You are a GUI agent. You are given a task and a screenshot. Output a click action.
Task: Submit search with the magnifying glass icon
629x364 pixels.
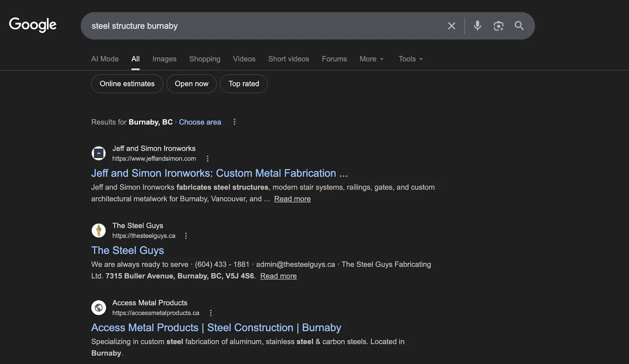pyautogui.click(x=519, y=26)
